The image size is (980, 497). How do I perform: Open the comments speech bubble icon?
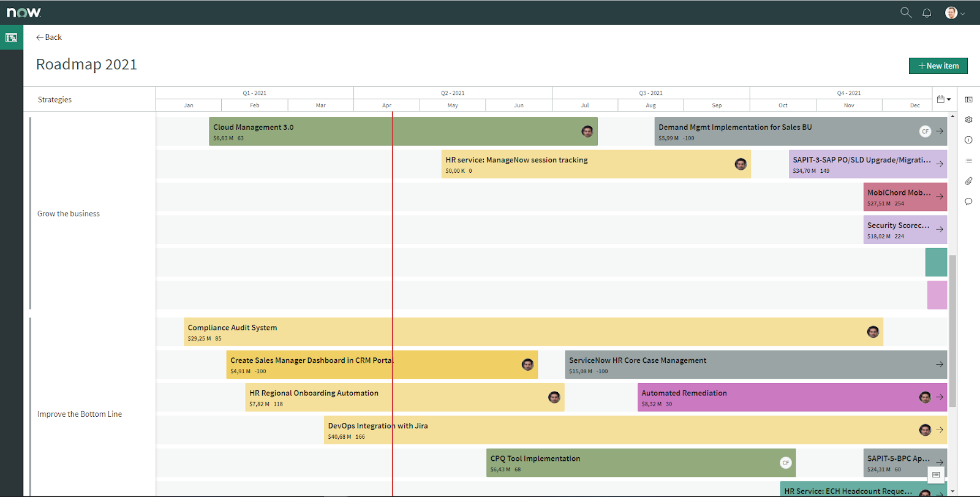968,201
